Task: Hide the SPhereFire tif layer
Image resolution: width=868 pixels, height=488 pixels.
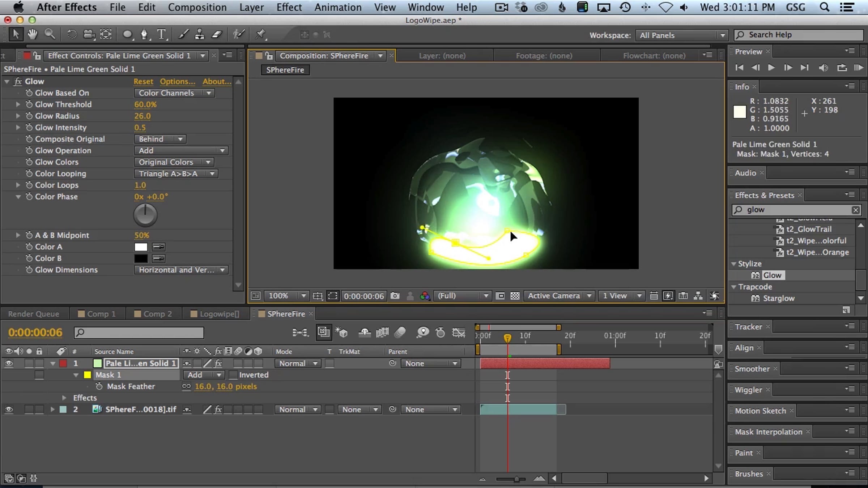Action: pos(9,410)
